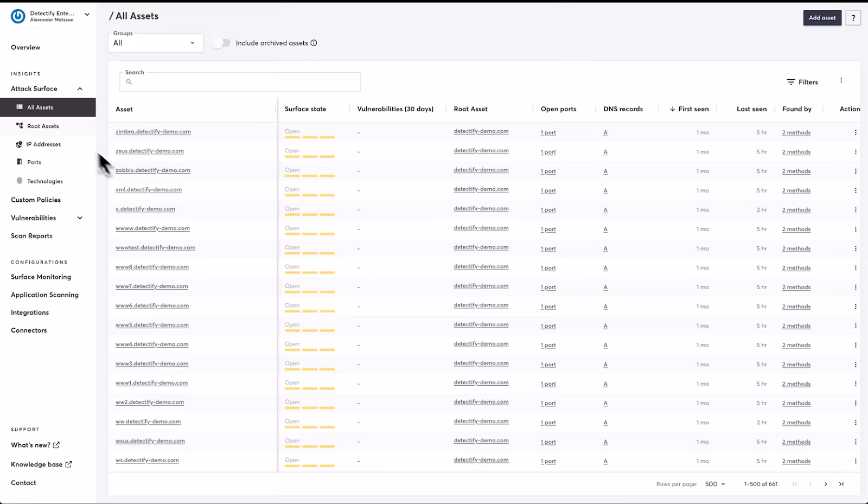Open Custom Policies

36,200
